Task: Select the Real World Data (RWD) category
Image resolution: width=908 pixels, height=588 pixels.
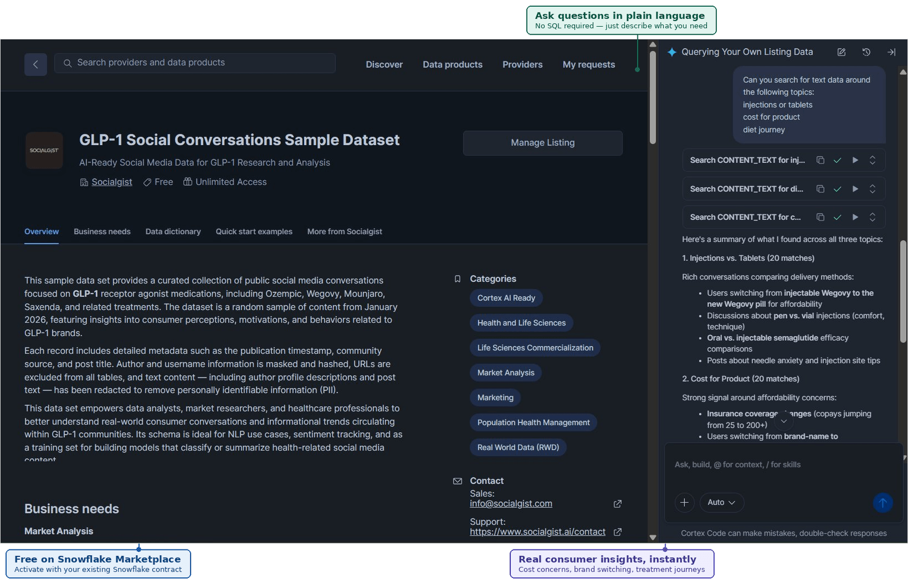Action: coord(518,448)
